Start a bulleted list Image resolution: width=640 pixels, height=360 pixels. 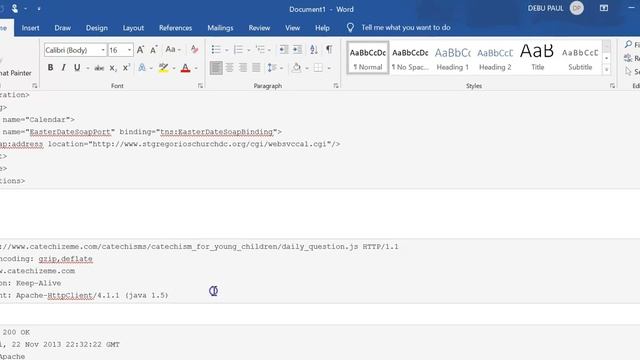pyautogui.click(x=216, y=50)
